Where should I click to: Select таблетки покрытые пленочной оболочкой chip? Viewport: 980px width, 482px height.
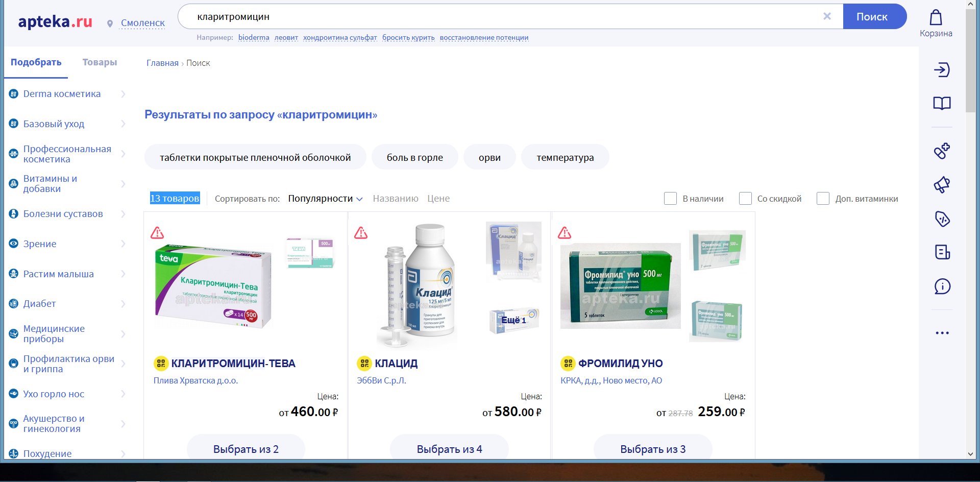coord(255,157)
